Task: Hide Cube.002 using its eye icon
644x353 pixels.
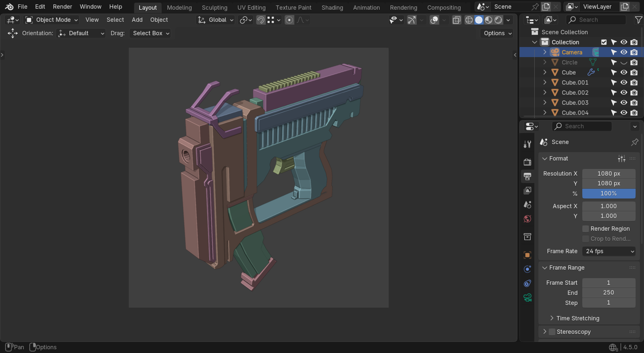Action: [624, 93]
